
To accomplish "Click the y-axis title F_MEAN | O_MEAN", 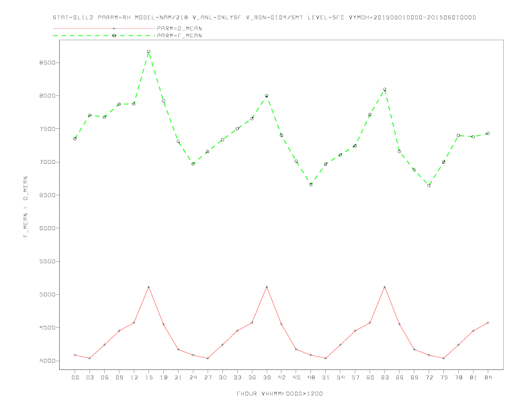I will tap(26, 207).
